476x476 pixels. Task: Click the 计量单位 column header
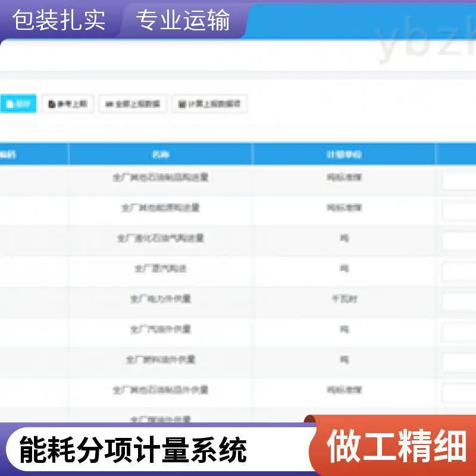coord(344,155)
